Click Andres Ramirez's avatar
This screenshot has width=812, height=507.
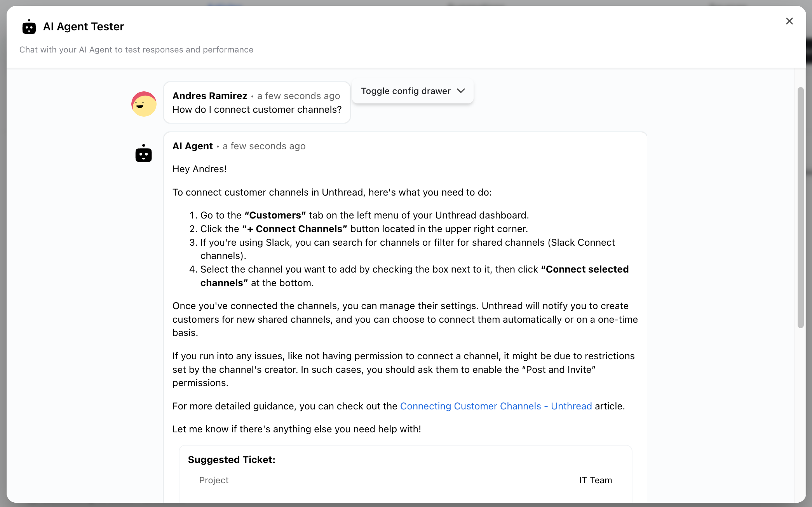144,104
